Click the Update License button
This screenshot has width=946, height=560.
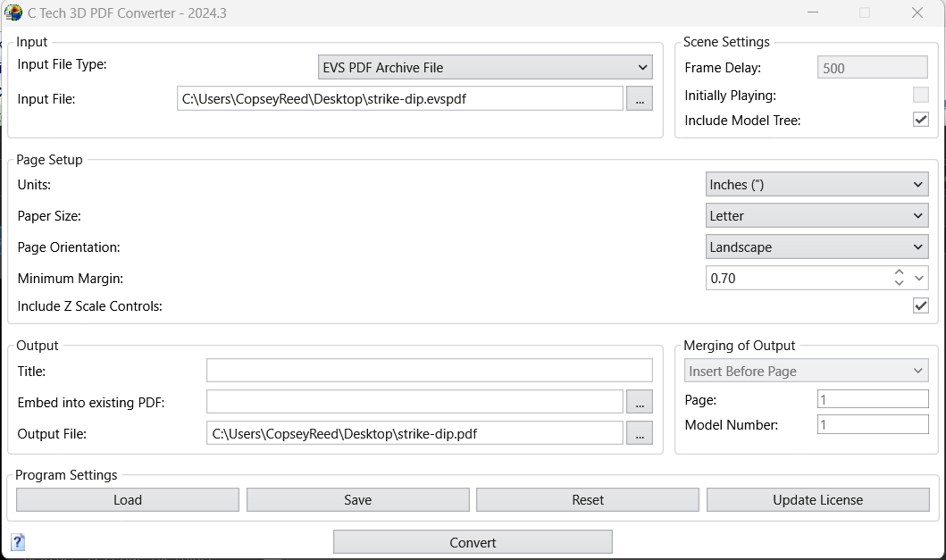[x=817, y=499]
